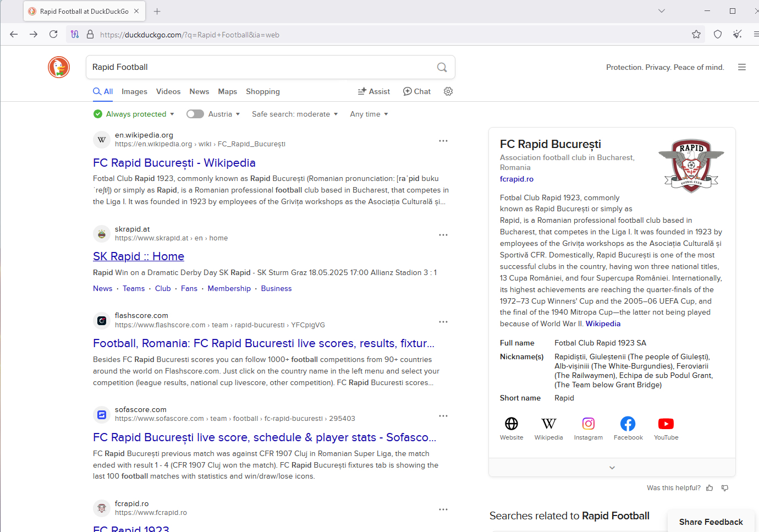Open the SK Rapid Teams sitelink
The height and width of the screenshot is (532, 759).
coord(134,288)
